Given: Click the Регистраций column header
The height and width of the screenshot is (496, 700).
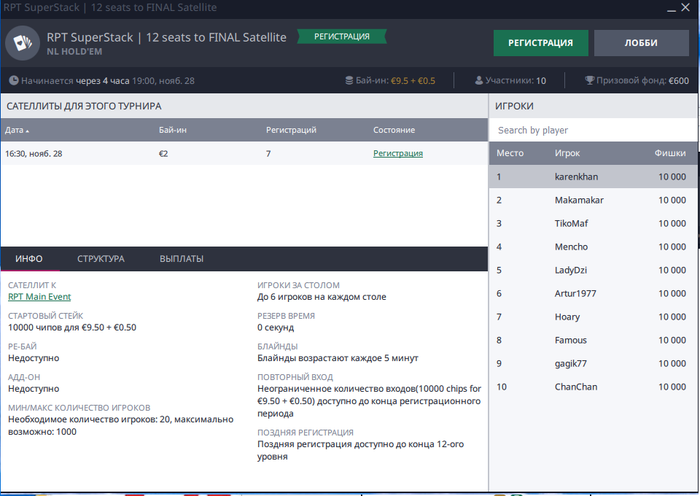Looking at the screenshot, I should click(x=291, y=130).
